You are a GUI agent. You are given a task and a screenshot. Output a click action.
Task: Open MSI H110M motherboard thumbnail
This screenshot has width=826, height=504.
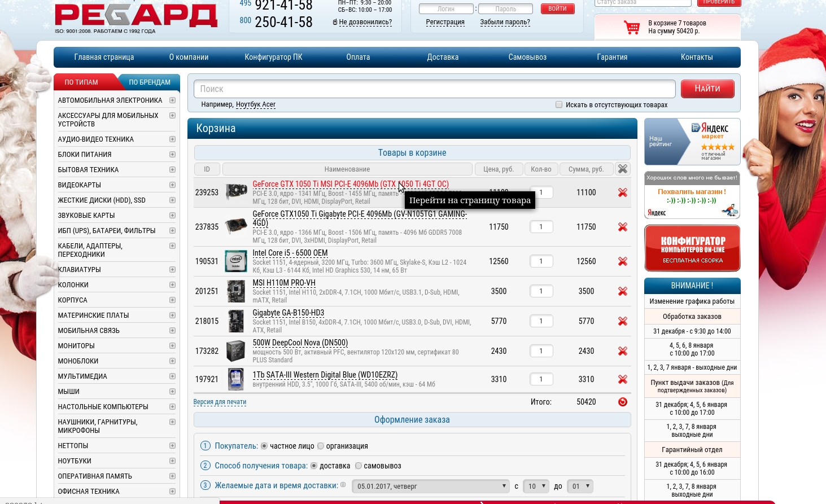pos(236,291)
